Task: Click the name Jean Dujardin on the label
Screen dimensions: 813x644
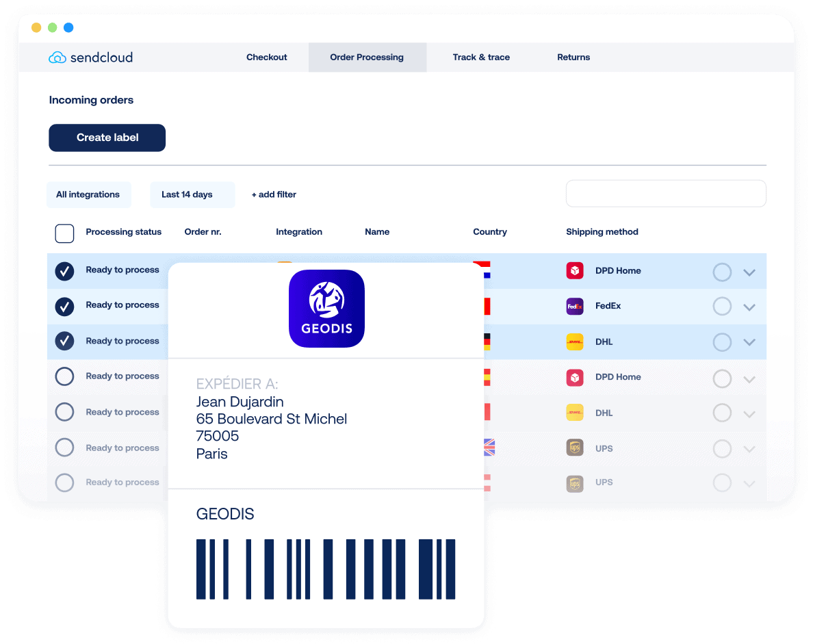Action: click(240, 402)
